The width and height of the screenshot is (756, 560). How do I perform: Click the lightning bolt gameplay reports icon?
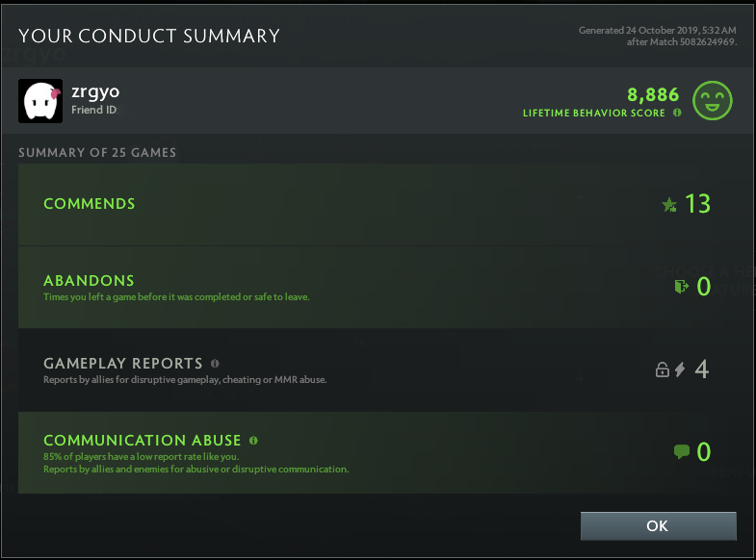(680, 369)
